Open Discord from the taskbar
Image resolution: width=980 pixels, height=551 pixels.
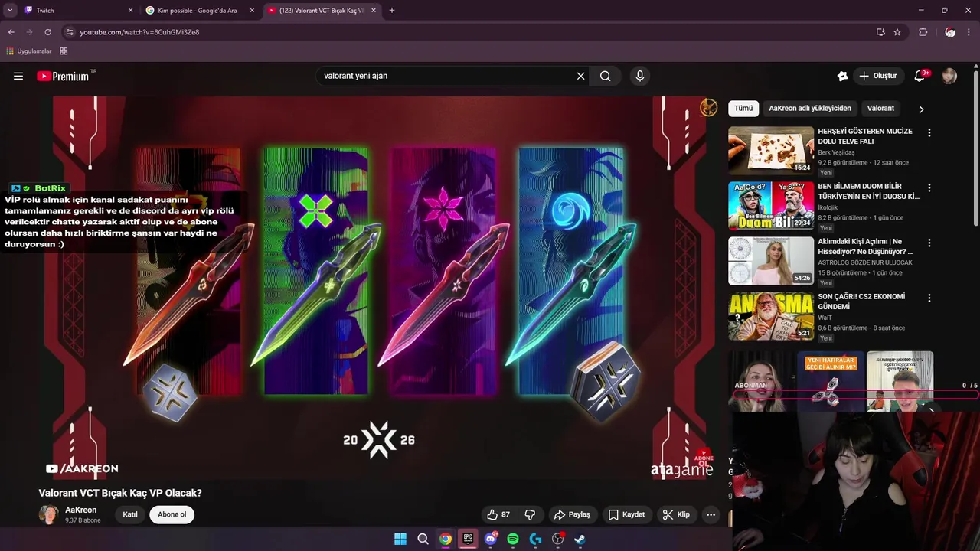click(x=491, y=539)
